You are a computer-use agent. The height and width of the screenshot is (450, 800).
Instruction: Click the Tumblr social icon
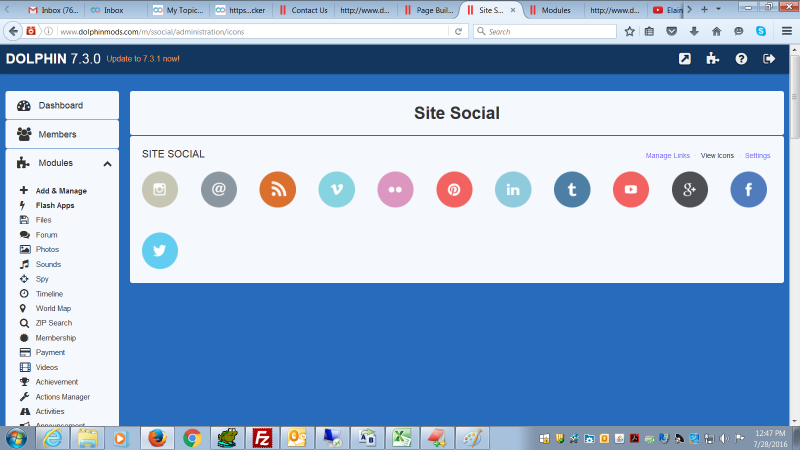click(x=572, y=189)
